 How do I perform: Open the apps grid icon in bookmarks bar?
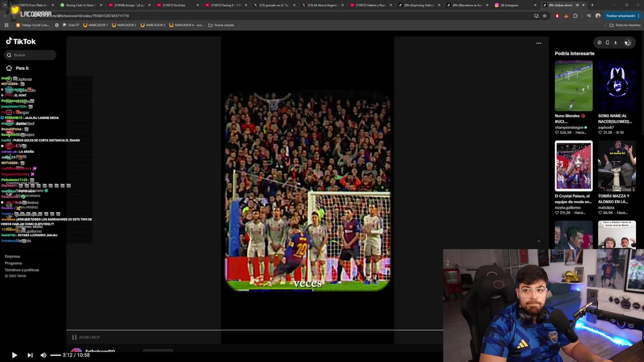point(7,25)
